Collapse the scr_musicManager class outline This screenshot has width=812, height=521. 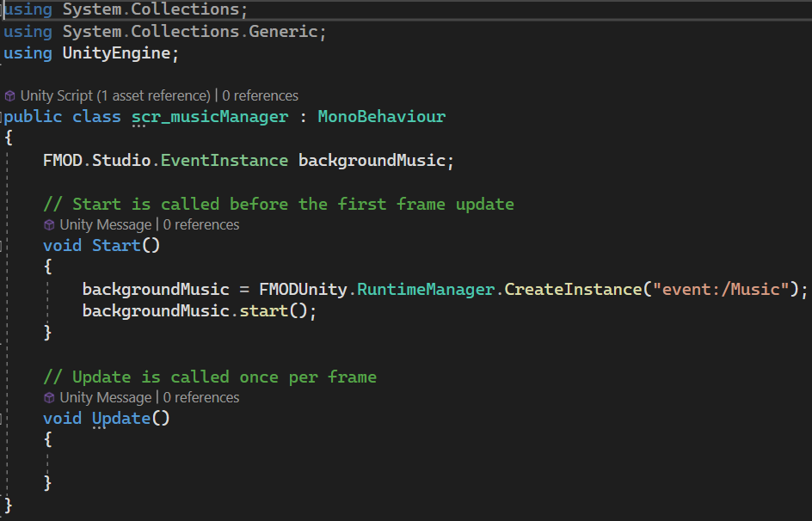tap(3, 117)
